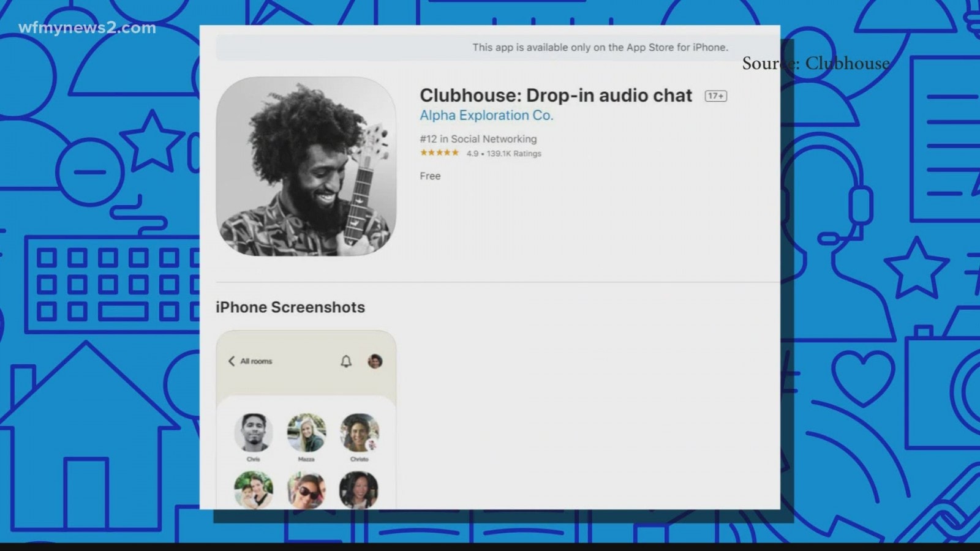Select Chris's avatar in the room
Image resolution: width=980 pixels, height=551 pixels.
pos(254,432)
